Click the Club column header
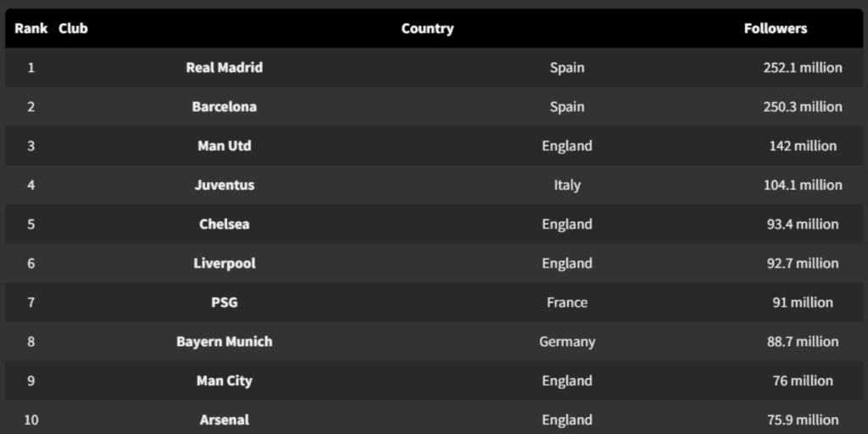Image resolution: width=868 pixels, height=434 pixels. [73, 28]
